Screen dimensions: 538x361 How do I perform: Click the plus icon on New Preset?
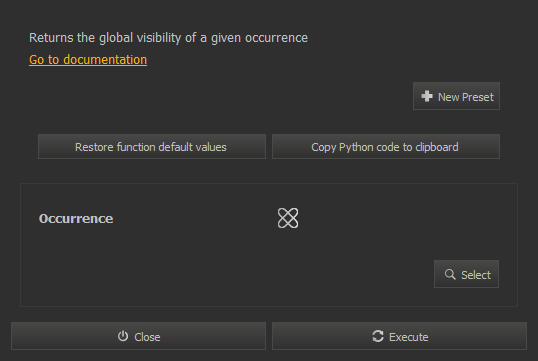(427, 96)
